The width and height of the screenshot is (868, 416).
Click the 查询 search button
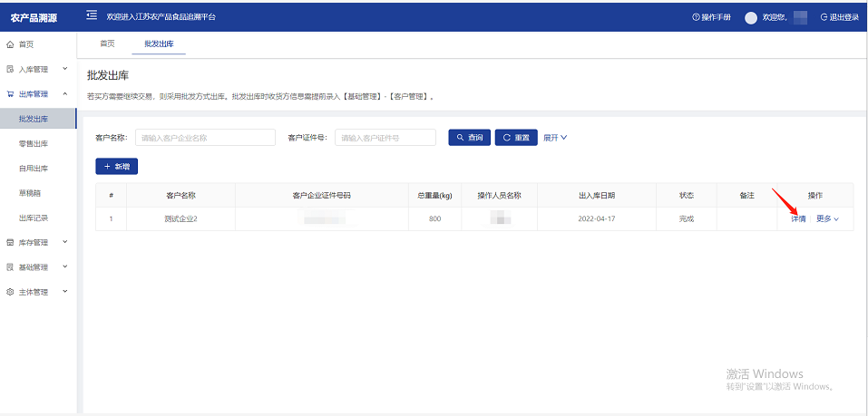coord(469,138)
